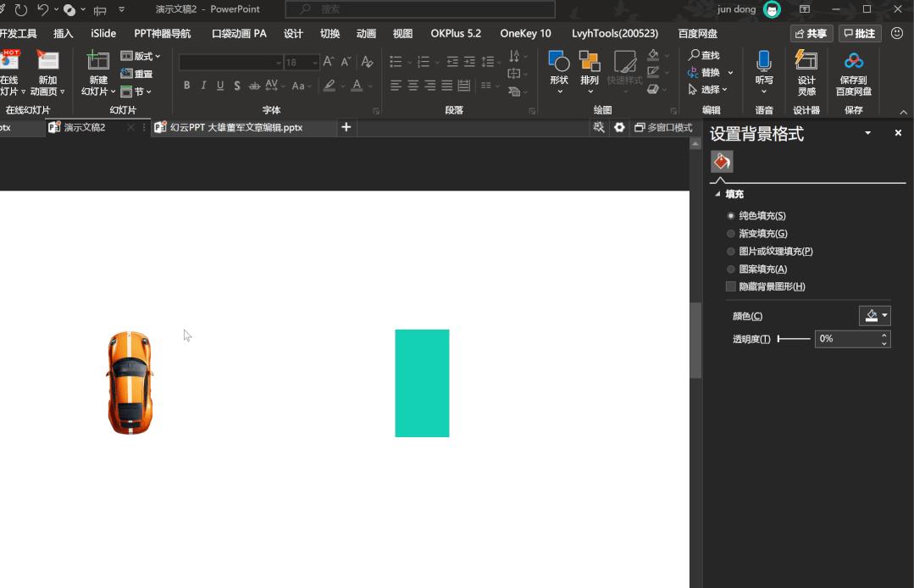Click the 共享 share button
914x588 pixels.
pos(811,34)
